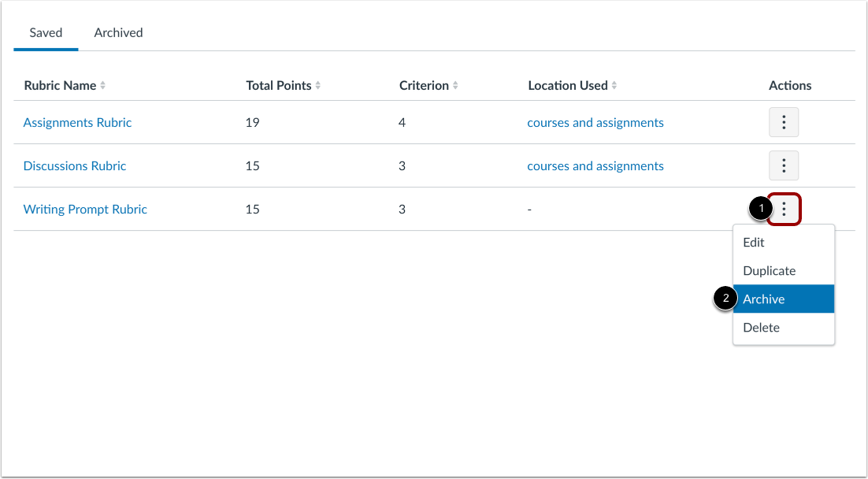868x479 pixels.
Task: View locations used for Discussions Rubric
Action: pyautogui.click(x=595, y=165)
